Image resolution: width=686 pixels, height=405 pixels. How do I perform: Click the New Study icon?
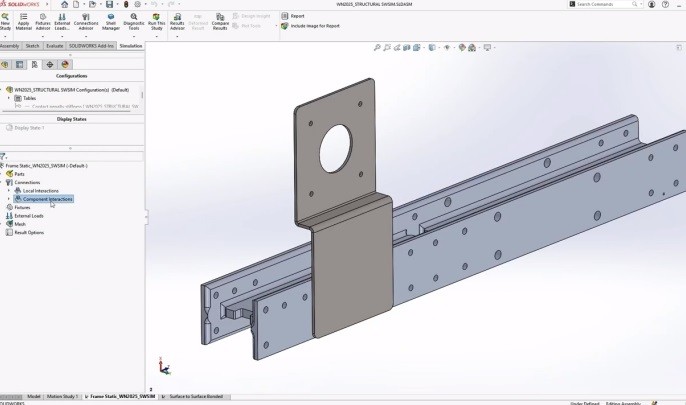point(5,22)
